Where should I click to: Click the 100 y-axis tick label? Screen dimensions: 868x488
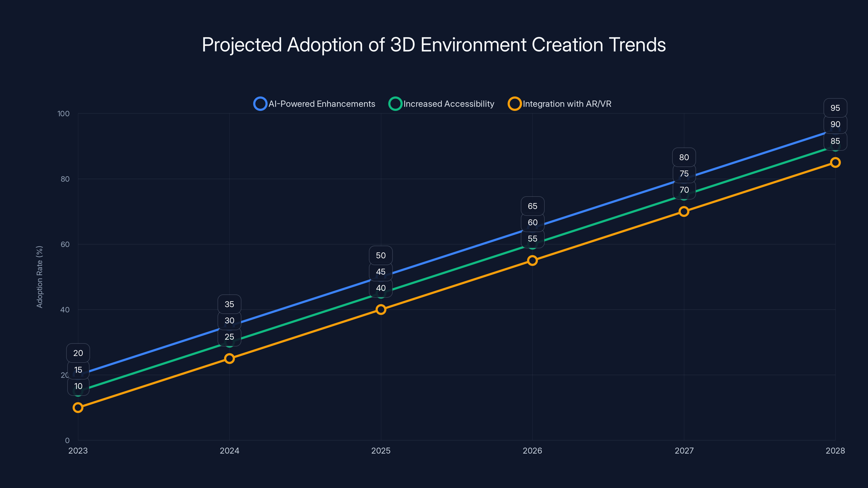[63, 114]
